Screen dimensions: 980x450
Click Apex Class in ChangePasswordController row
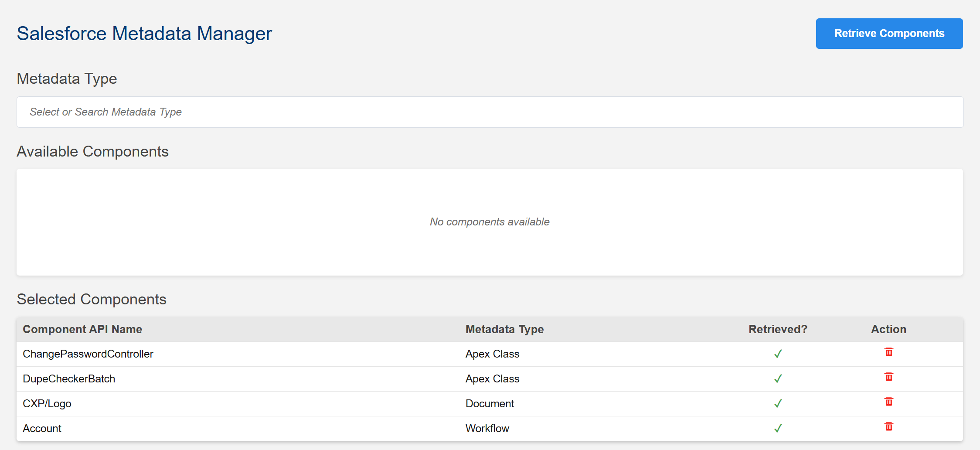point(492,354)
